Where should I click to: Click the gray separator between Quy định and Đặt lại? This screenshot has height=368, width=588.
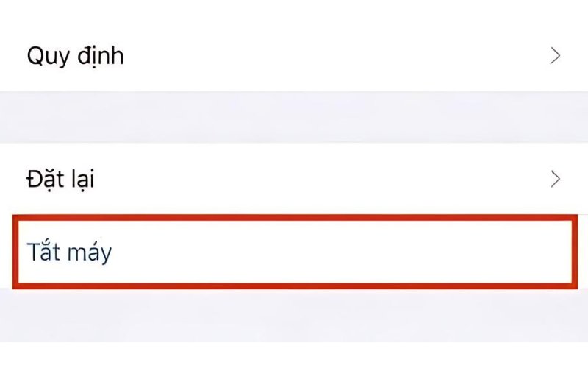coord(294,116)
